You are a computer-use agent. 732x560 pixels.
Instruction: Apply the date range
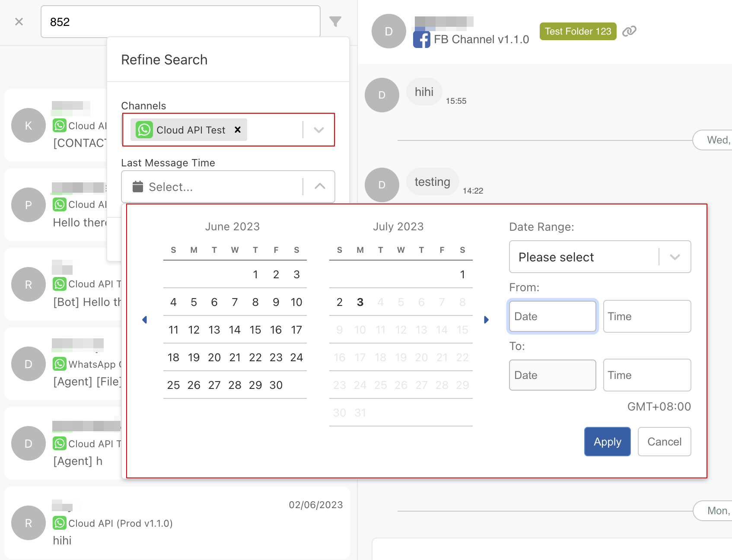[x=607, y=442]
